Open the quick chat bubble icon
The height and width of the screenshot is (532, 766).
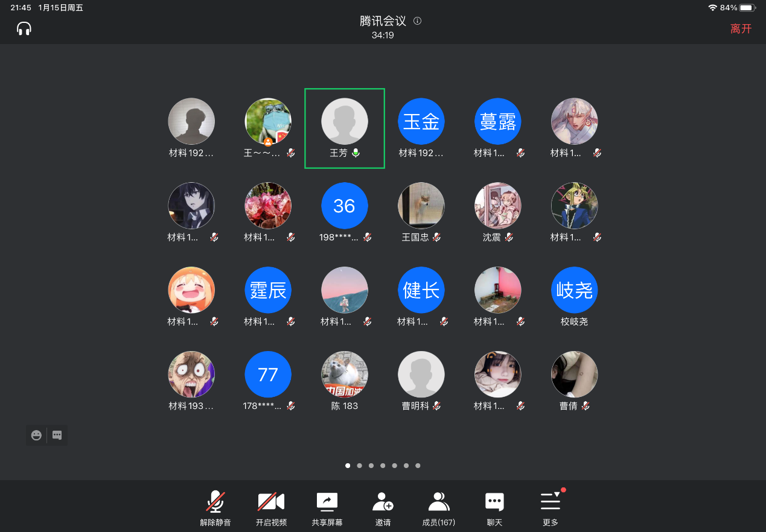tap(57, 435)
